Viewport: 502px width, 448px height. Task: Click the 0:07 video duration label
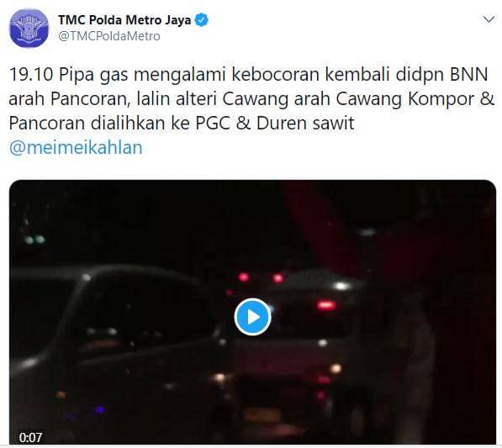(x=30, y=437)
